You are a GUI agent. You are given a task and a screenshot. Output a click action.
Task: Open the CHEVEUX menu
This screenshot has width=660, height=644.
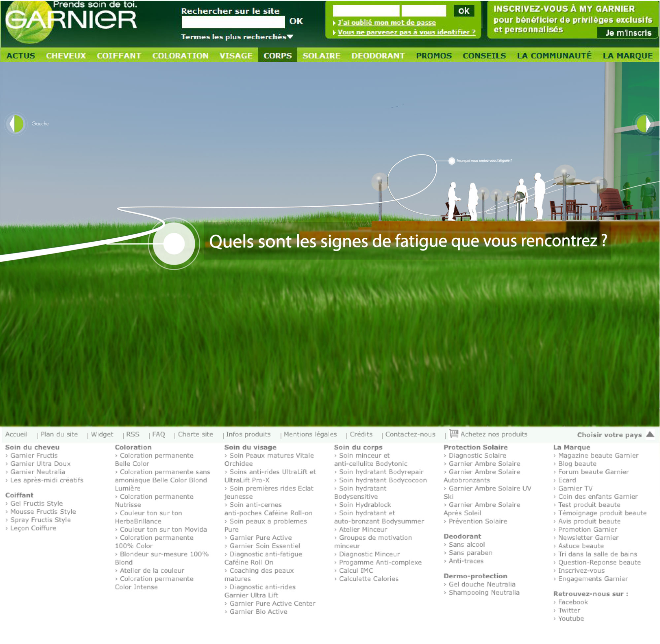66,55
